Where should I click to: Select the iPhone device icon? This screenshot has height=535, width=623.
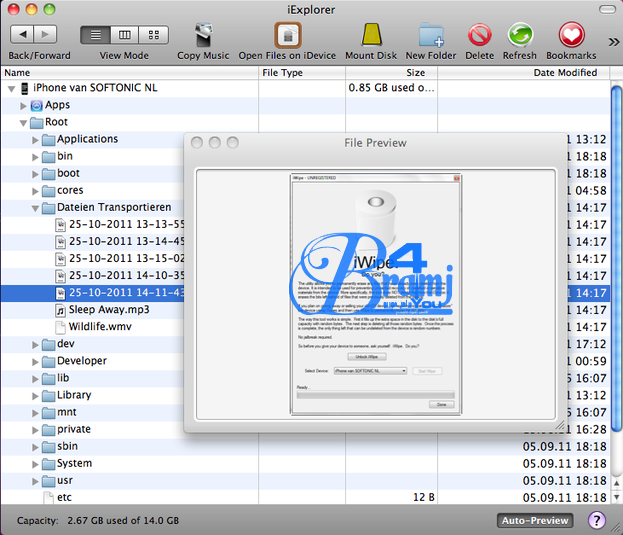25,88
